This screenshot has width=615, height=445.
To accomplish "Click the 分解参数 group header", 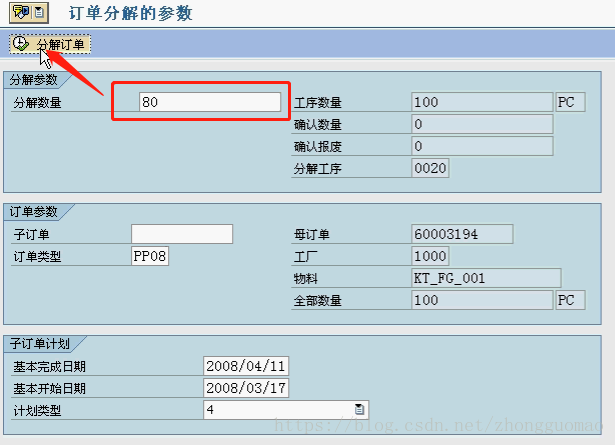I will [34, 80].
